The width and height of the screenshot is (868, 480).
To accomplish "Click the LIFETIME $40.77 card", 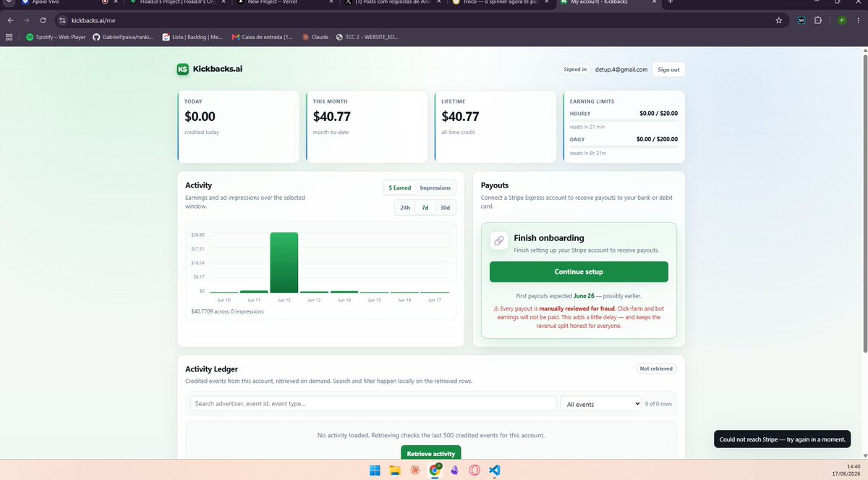I will tap(495, 127).
